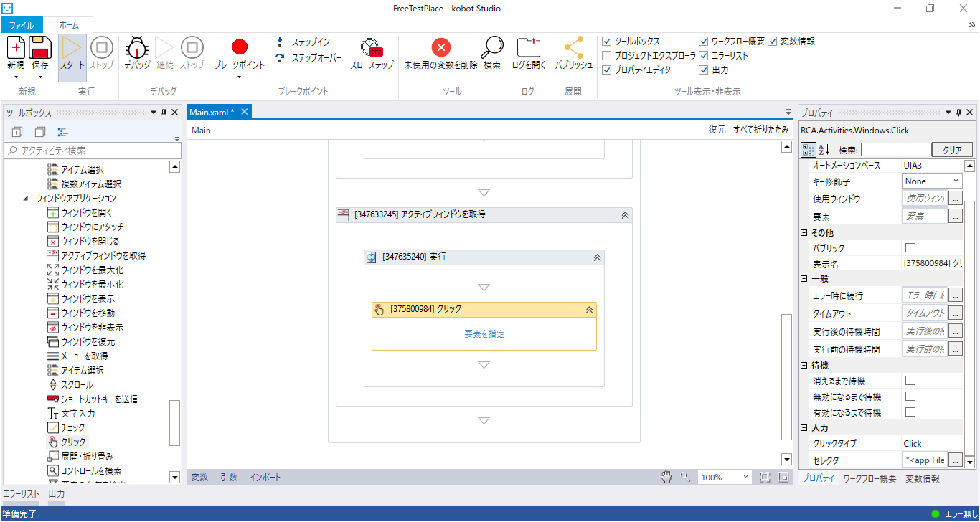980x522 pixels.
Task: Collapse the 実行 sequence chevron
Action: (596, 257)
